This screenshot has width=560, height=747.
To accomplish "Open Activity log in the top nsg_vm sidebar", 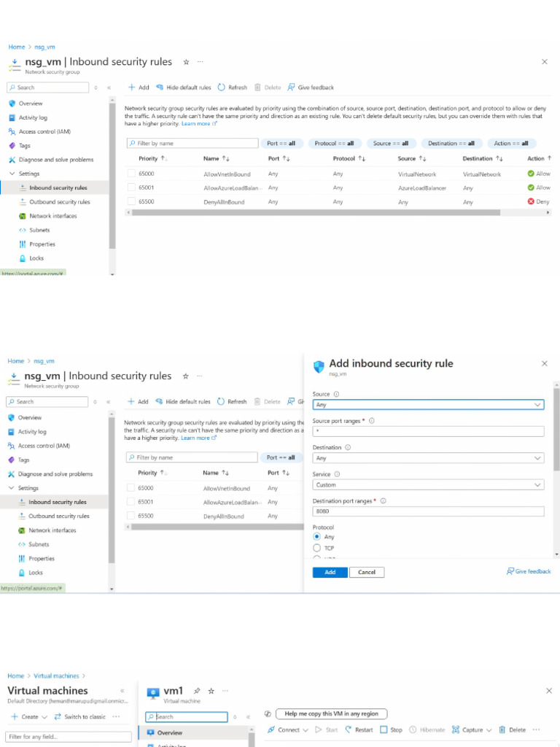I will (x=33, y=117).
